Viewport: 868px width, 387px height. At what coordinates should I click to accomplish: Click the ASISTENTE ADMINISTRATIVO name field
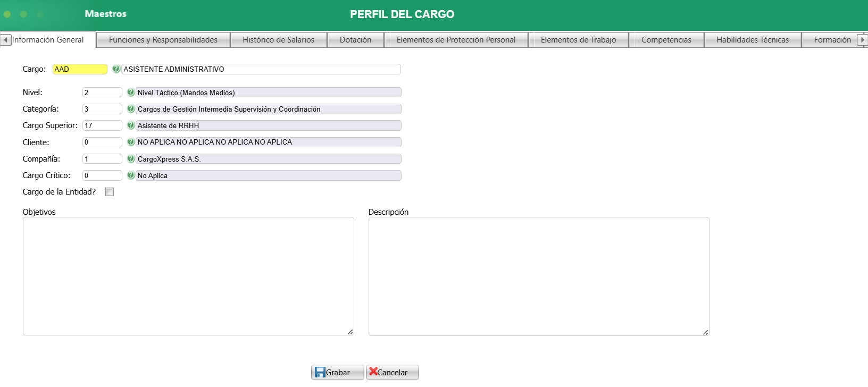pos(261,69)
